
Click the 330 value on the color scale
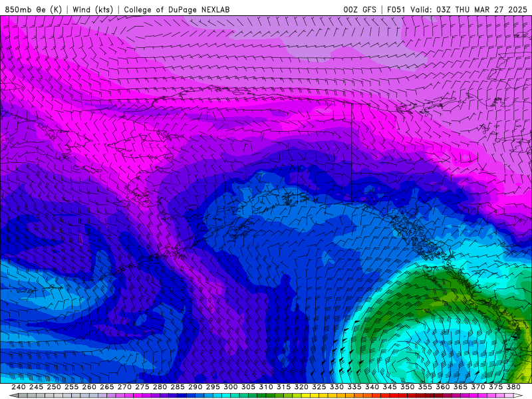tap(336, 387)
